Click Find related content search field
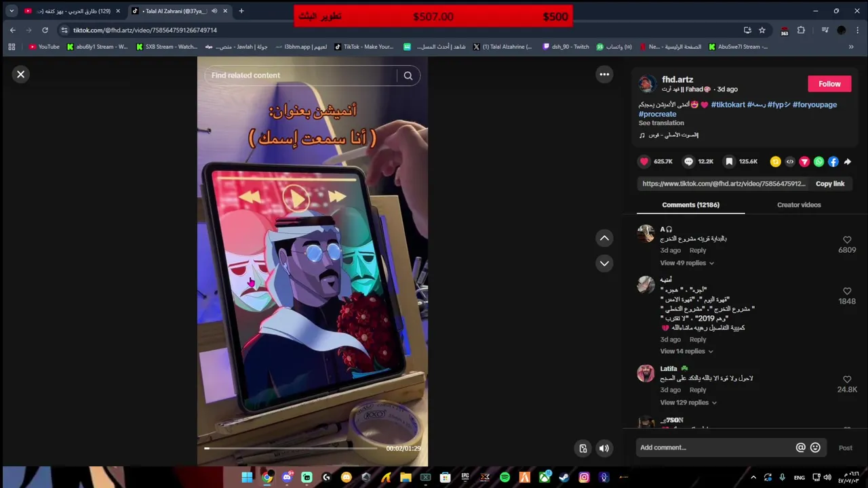Viewport: 868px width, 488px height. [302, 76]
